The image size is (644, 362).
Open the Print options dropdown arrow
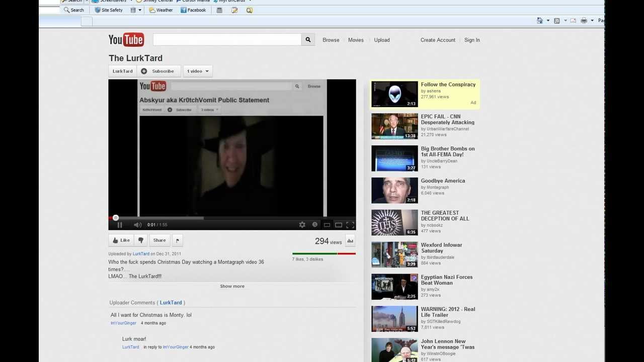tap(592, 21)
